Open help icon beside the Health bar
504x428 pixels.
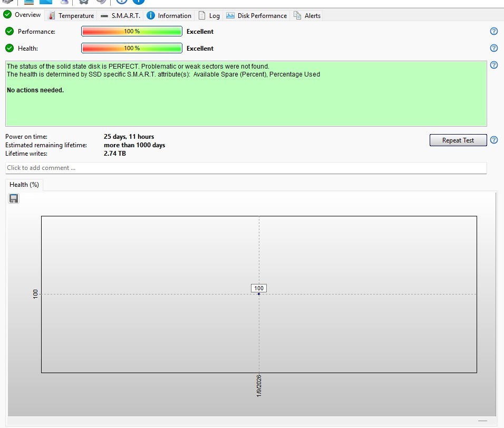point(494,48)
